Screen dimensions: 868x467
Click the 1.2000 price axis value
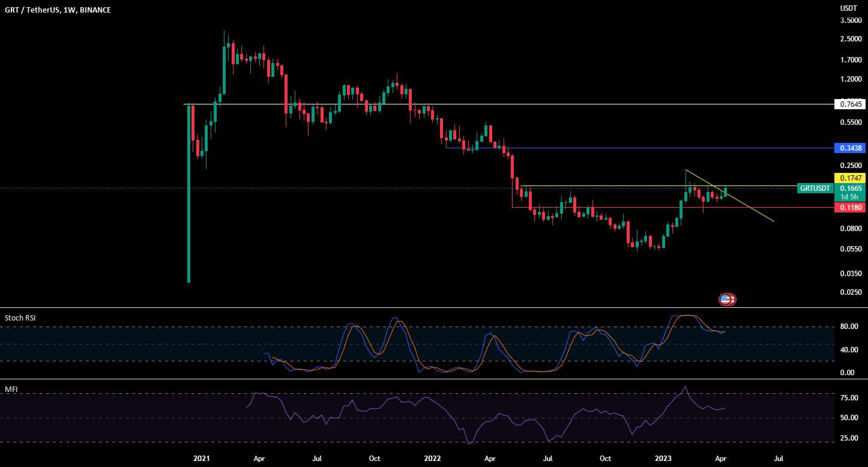851,79
